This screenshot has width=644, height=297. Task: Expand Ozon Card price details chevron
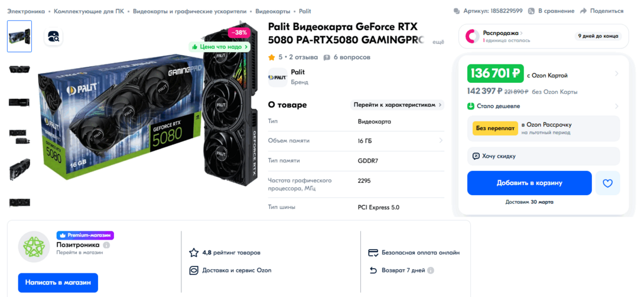[616, 74]
